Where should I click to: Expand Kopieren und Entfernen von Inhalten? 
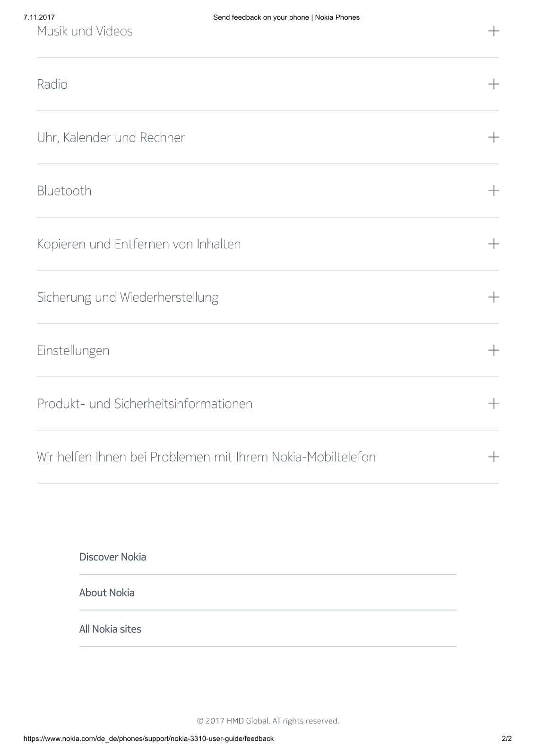click(x=139, y=244)
